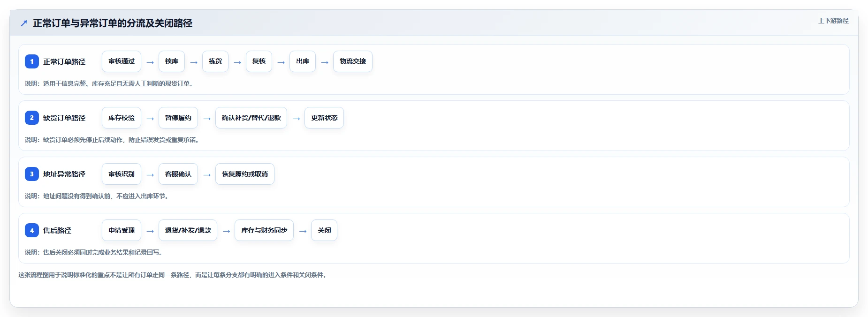Click the arrow between 库存校验 and 暂停履约
The height and width of the screenshot is (317, 868).
tap(150, 119)
